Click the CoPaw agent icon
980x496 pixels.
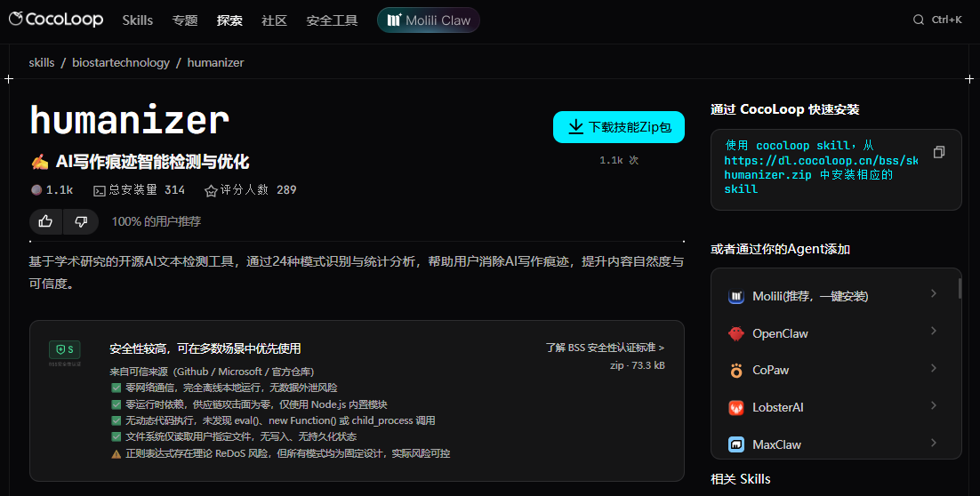point(736,371)
